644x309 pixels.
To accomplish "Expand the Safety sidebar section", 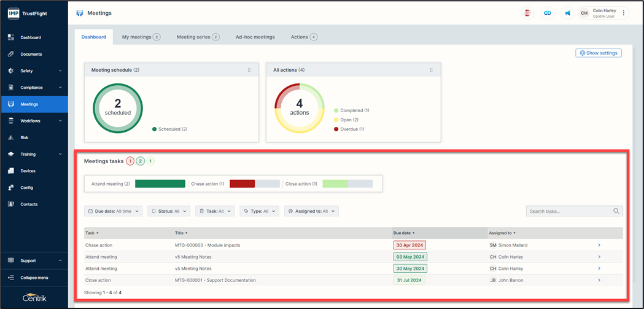I will coord(34,71).
